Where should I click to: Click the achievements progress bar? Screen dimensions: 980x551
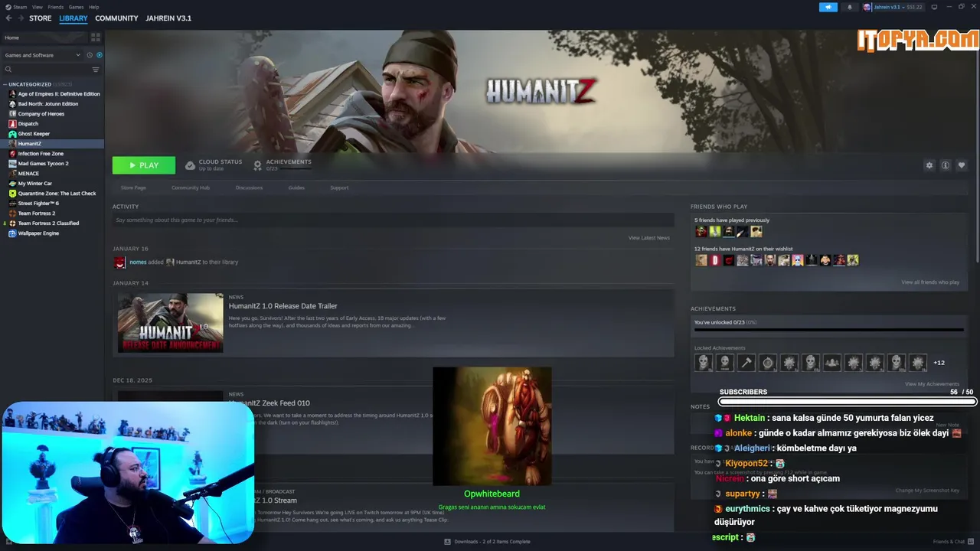828,331
